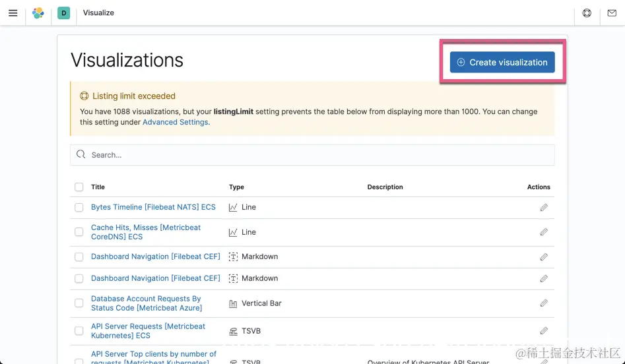Select checkbox of first Dashboard Navigation [Filebeat CEF]
The width and height of the screenshot is (625, 364).
[79, 257]
